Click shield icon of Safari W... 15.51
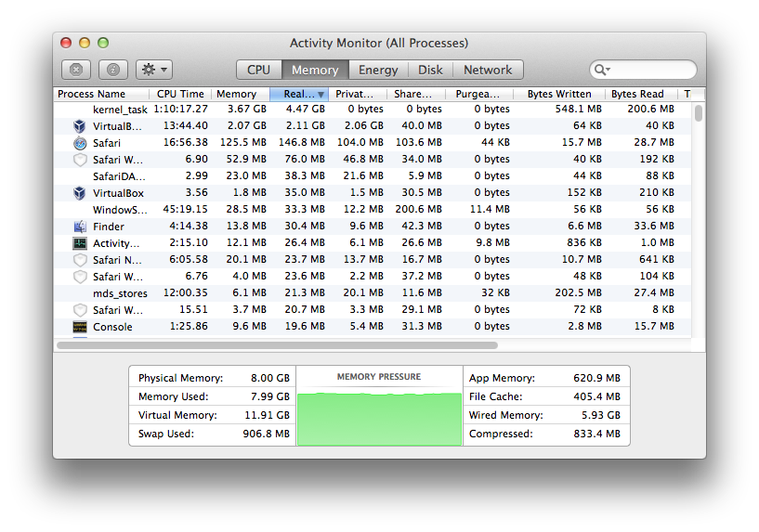The height and width of the screenshot is (532, 759). pyautogui.click(x=80, y=310)
